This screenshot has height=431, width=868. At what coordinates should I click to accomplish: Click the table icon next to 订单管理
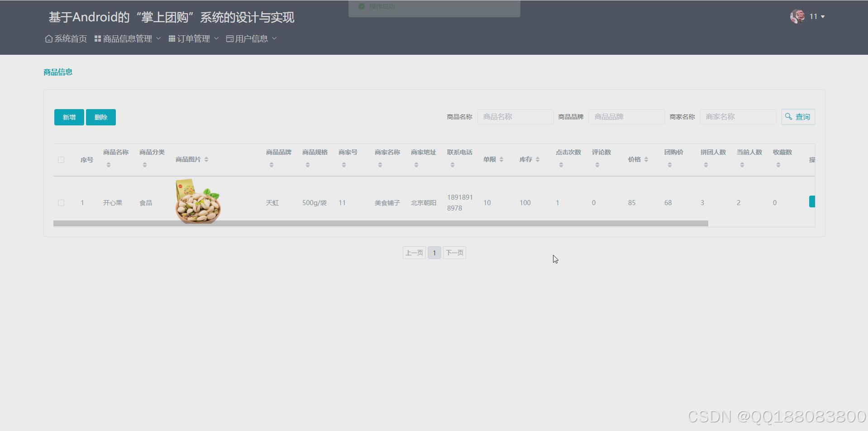point(172,38)
